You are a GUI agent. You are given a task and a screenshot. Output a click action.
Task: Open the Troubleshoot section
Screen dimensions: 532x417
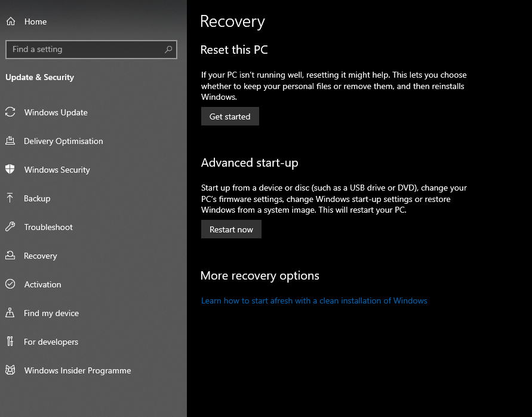[48, 227]
